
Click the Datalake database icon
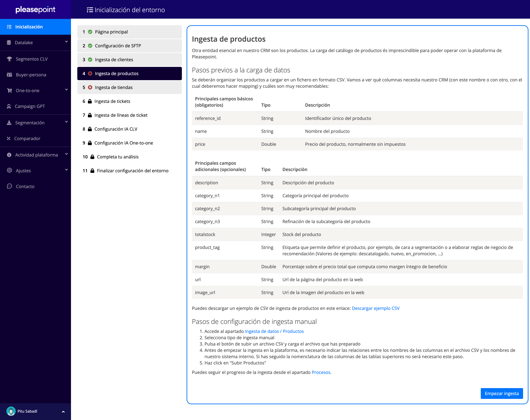pos(9,43)
